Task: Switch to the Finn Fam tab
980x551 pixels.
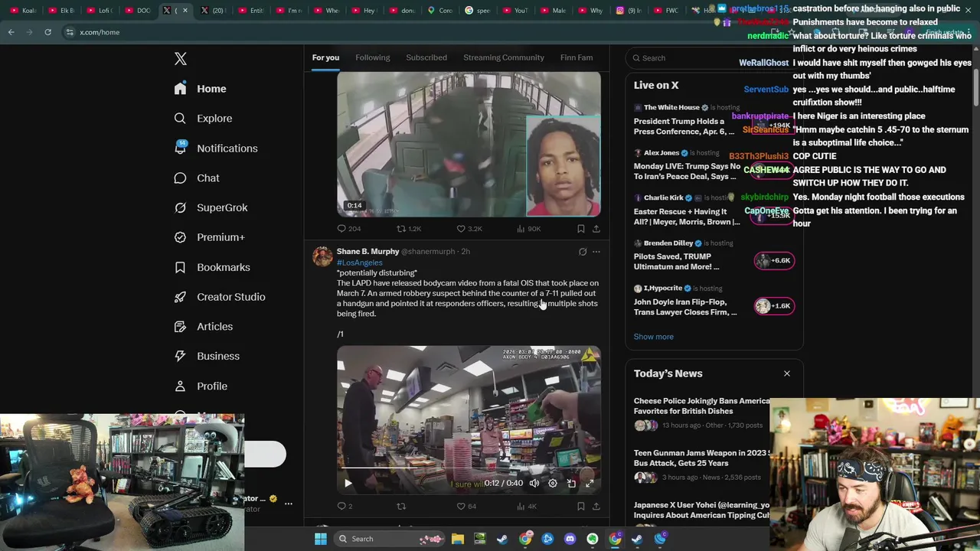Action: point(577,57)
